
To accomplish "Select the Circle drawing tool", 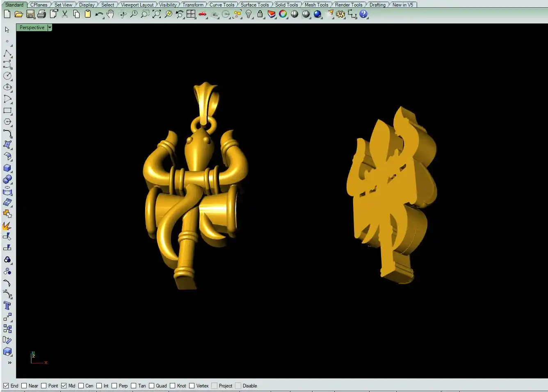I will (x=7, y=76).
